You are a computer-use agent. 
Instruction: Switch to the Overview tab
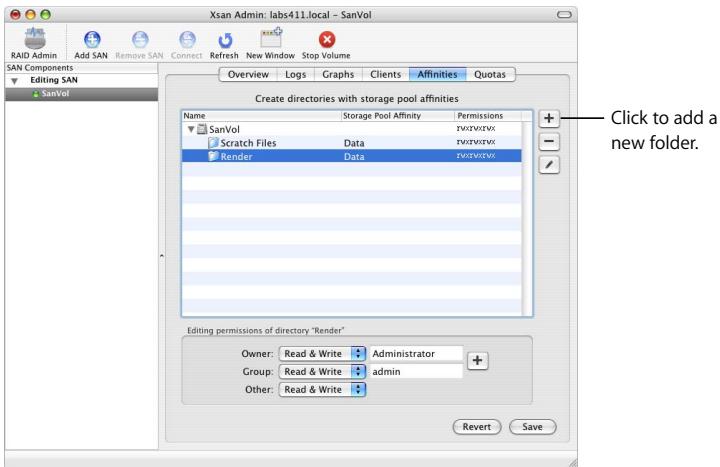coord(248,74)
